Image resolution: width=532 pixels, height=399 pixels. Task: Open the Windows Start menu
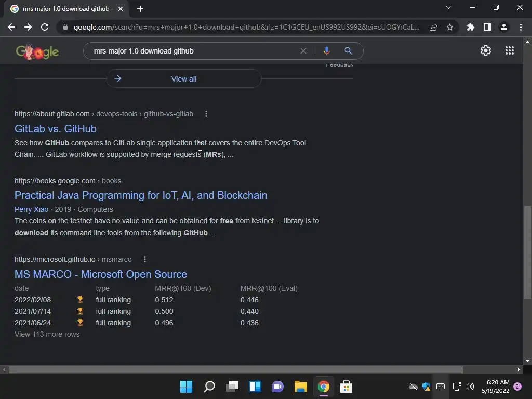(x=186, y=387)
